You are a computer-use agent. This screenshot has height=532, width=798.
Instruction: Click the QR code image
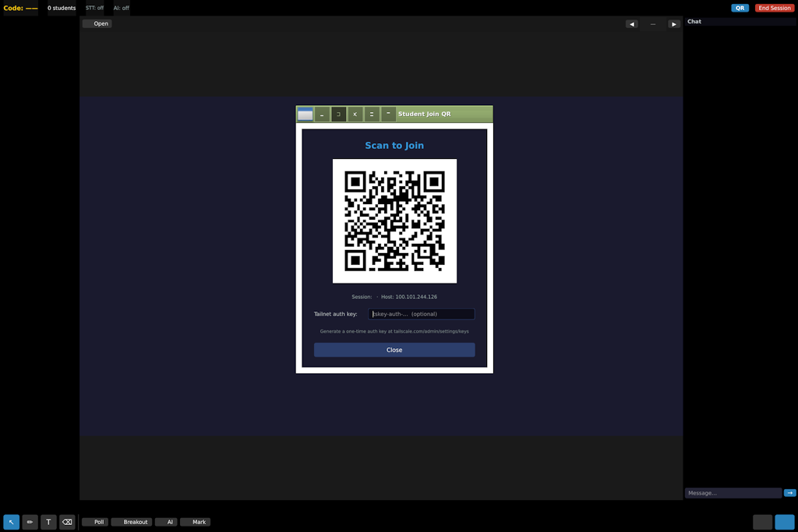click(x=394, y=220)
